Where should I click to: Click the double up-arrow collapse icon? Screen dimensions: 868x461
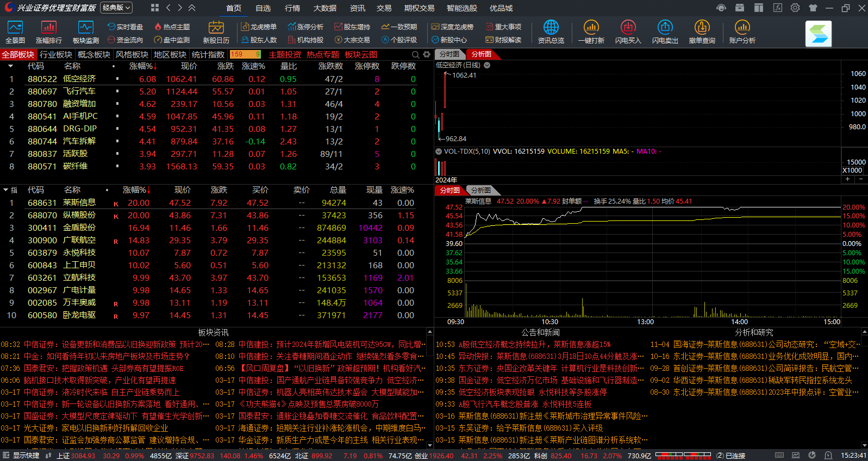click(x=192, y=8)
